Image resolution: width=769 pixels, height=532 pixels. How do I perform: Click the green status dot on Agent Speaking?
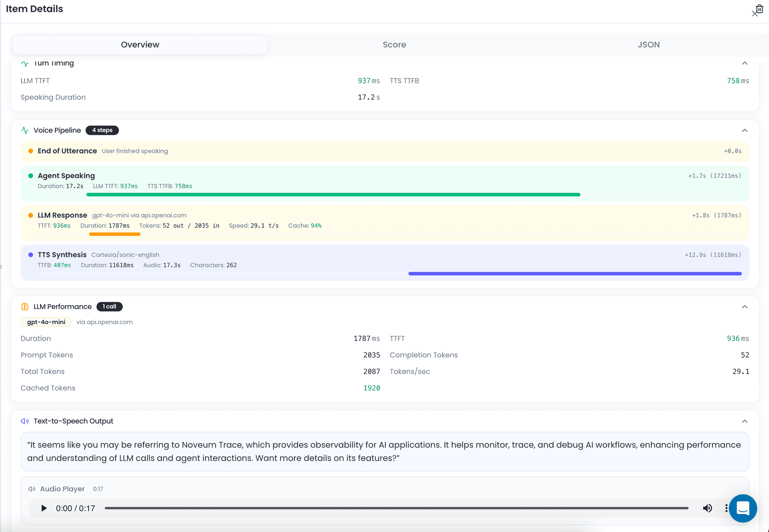(31, 176)
